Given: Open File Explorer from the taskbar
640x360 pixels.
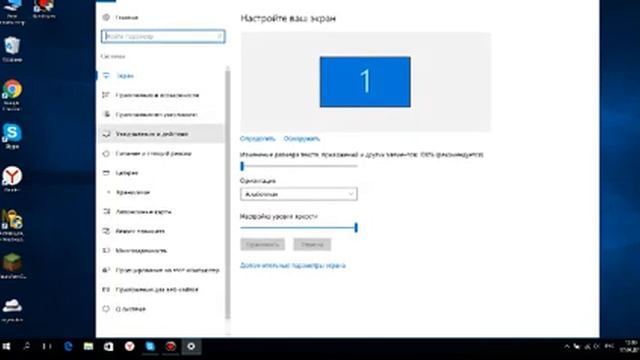Looking at the screenshot, I should (88, 347).
